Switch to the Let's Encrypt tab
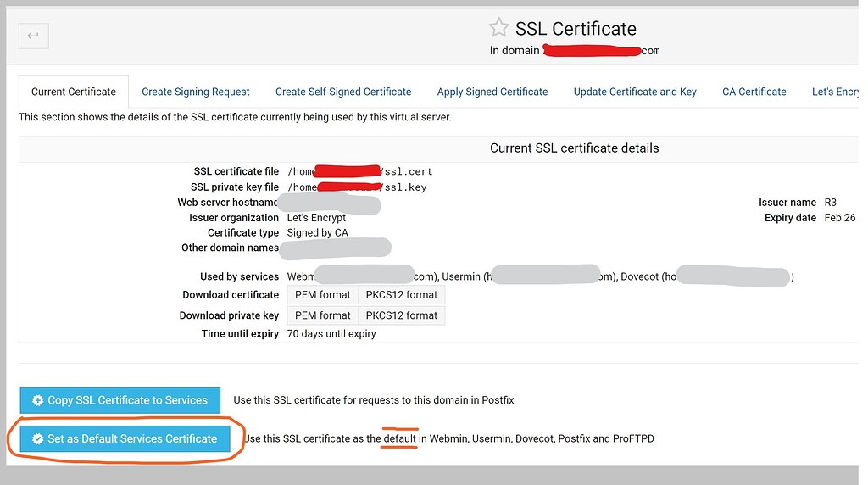 835,92
